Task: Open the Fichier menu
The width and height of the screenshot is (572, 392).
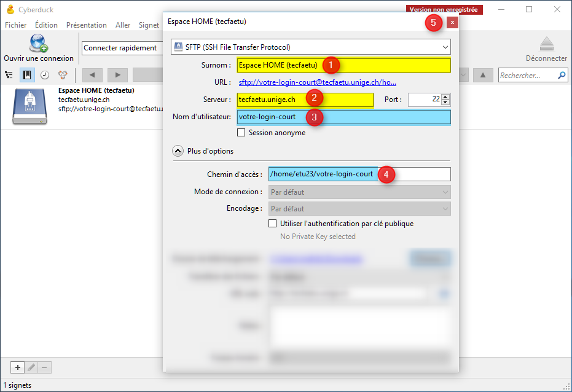Action: click(x=16, y=25)
